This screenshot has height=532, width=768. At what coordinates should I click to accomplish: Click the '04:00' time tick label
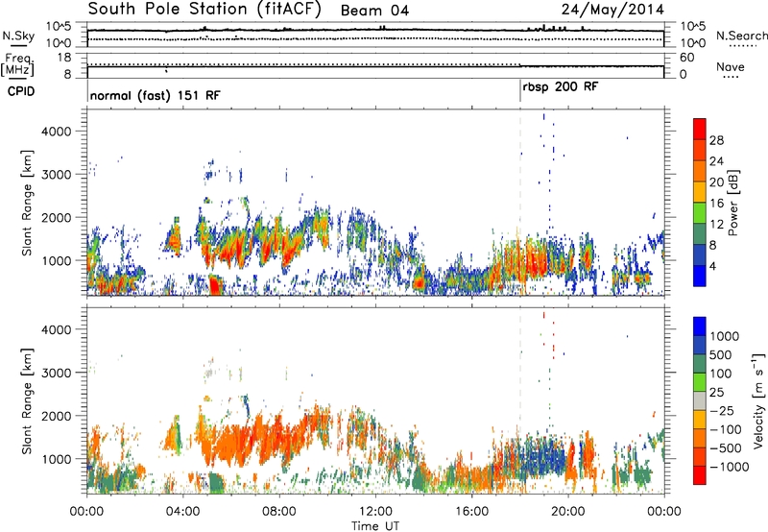(182, 512)
